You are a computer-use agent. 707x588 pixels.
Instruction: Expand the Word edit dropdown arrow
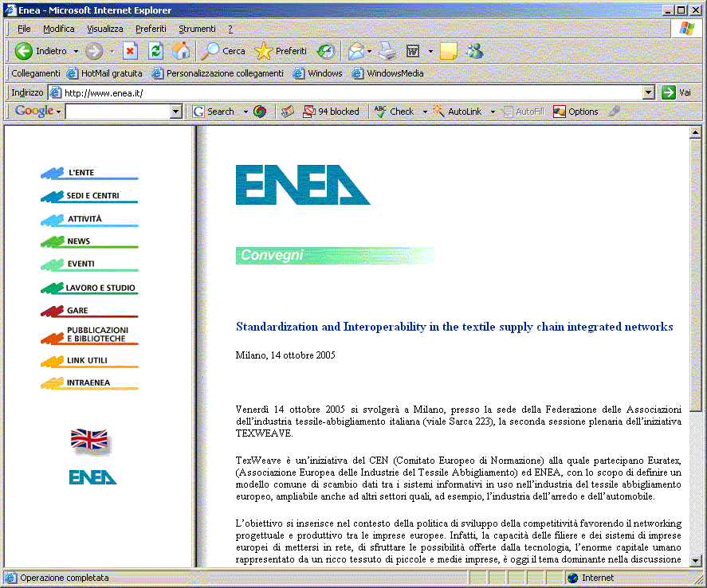pyautogui.click(x=430, y=51)
